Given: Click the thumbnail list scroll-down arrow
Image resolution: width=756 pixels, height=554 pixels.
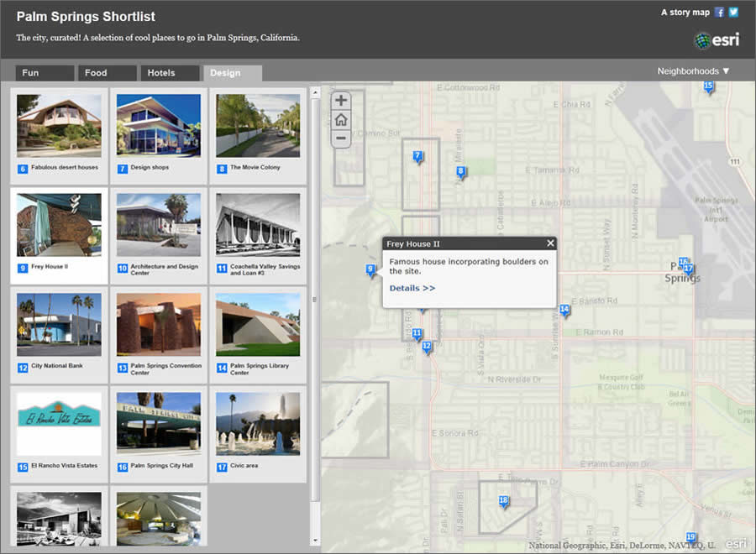Looking at the screenshot, I should click(315, 541).
